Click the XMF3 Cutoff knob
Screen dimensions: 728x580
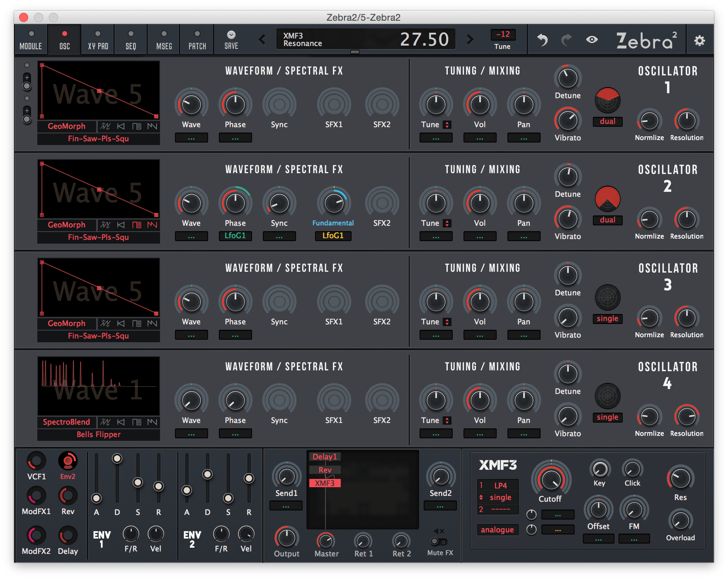(x=551, y=479)
